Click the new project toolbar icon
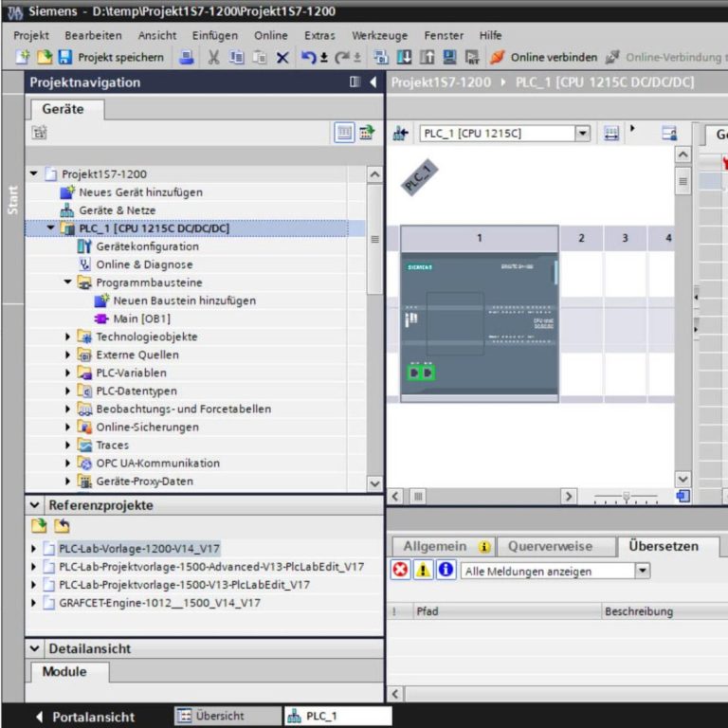Screen dimensions: 728x728 tap(23, 57)
